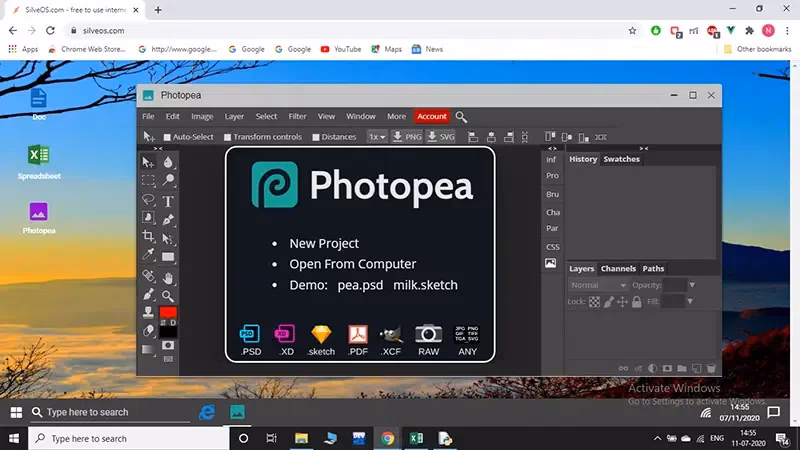The height and width of the screenshot is (450, 800).
Task: Expand the Normal blend mode dropdown
Action: click(x=598, y=285)
